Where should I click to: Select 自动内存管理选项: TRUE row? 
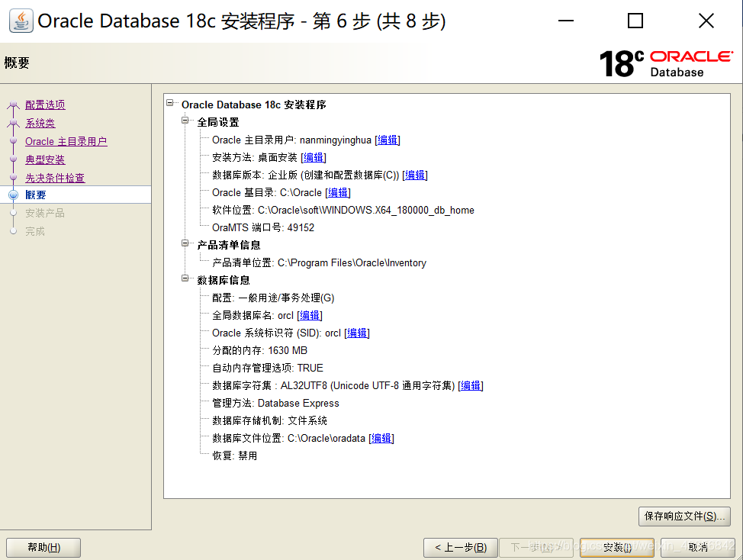tap(268, 369)
